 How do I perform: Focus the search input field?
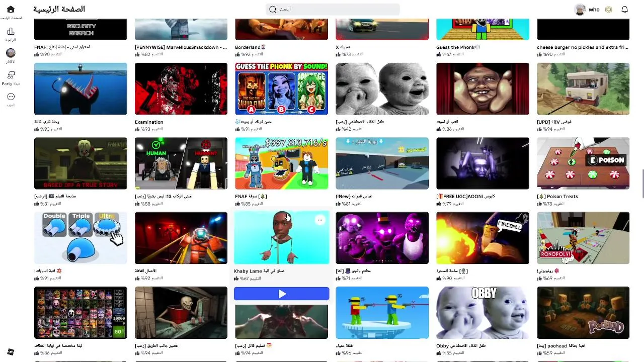click(x=333, y=9)
